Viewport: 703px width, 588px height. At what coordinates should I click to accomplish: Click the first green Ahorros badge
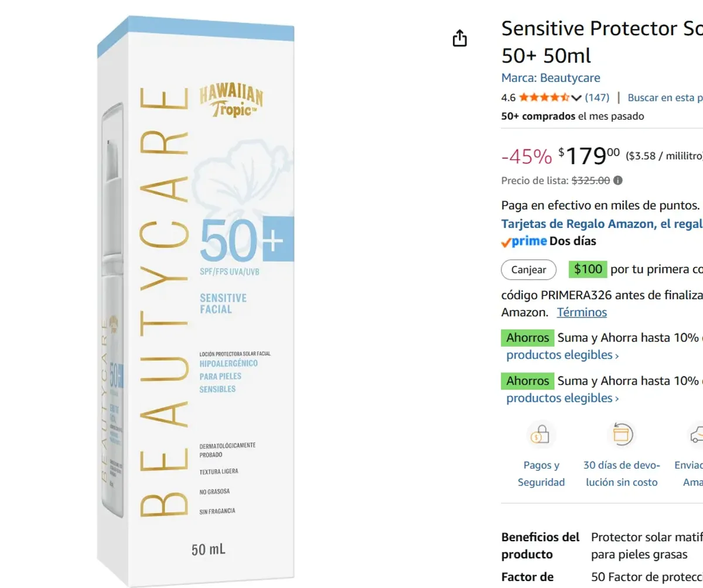point(527,337)
